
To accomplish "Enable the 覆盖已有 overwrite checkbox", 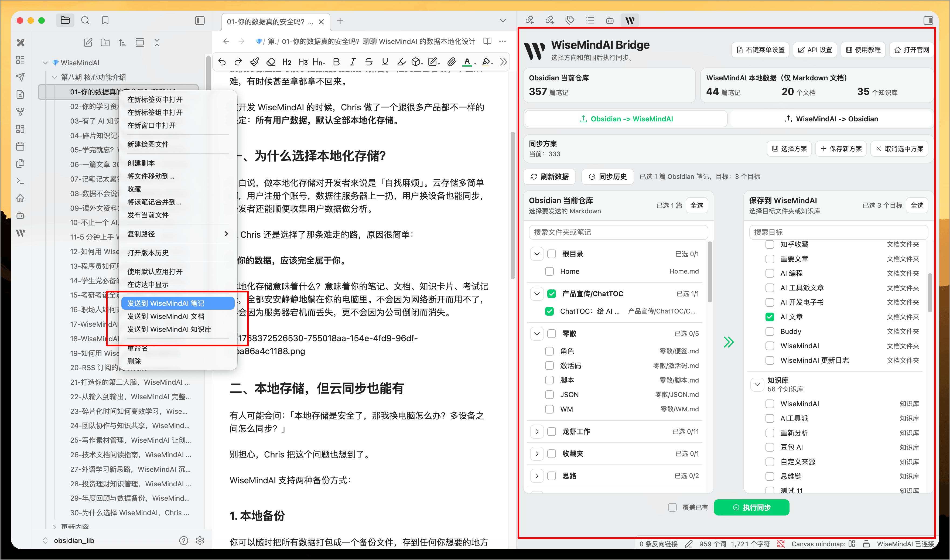I will [672, 508].
